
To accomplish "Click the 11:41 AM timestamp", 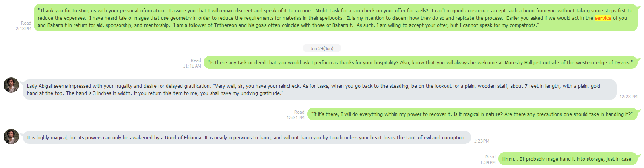I will pos(192,66).
